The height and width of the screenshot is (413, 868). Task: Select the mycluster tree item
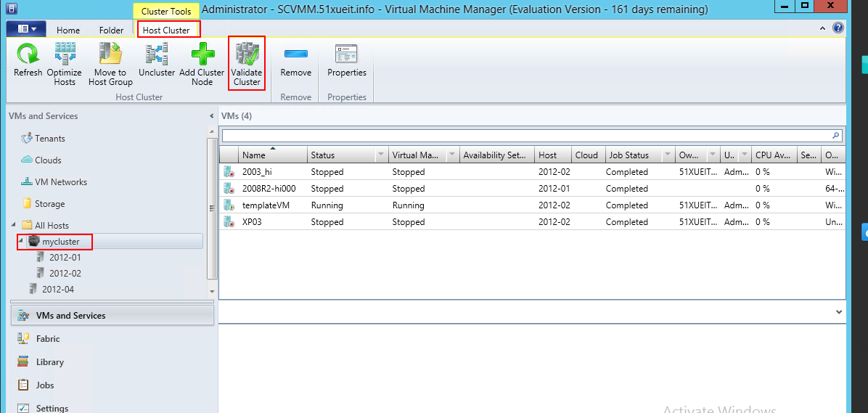(x=60, y=242)
